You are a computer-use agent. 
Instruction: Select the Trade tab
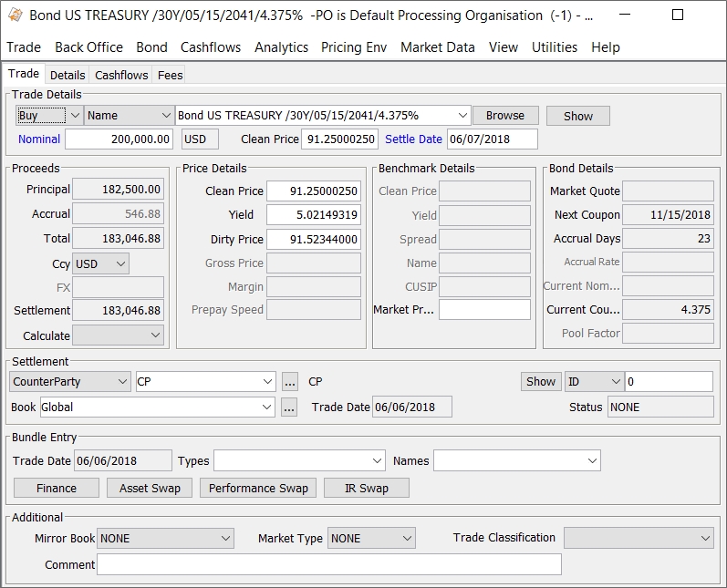[24, 74]
